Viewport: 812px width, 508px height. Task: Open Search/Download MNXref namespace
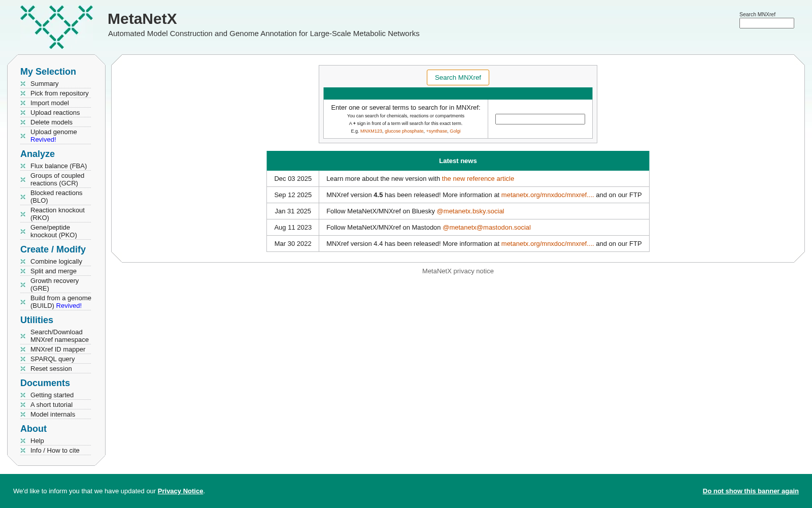coord(59,336)
